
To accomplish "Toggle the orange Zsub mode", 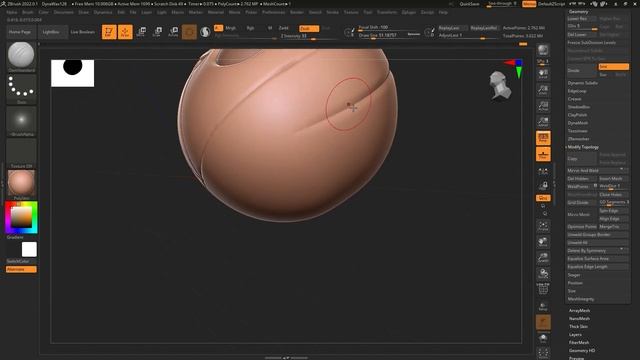I will (x=309, y=29).
